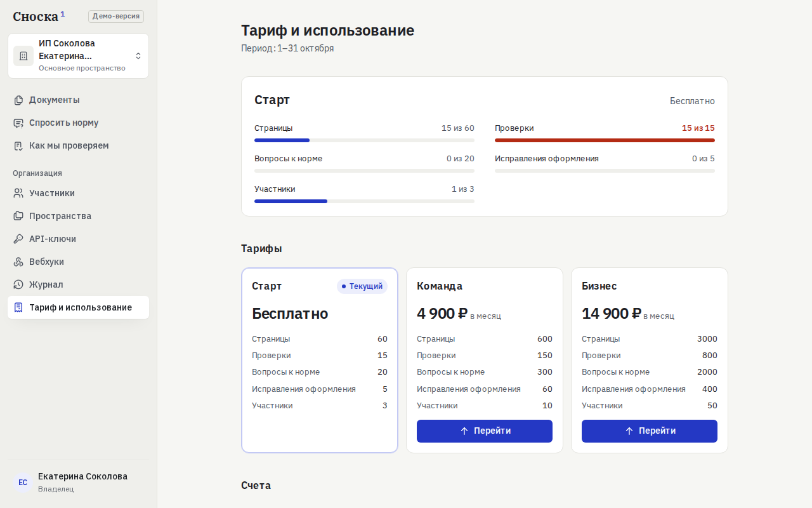The height and width of the screenshot is (508, 812).
Task: Upgrade to Бизнес plan with Перейти
Action: coord(650,431)
